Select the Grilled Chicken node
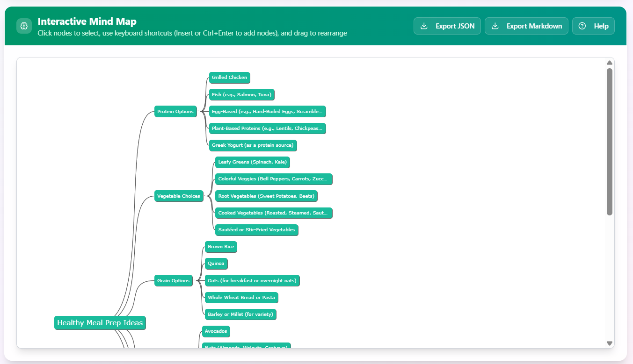The width and height of the screenshot is (633, 364). [229, 78]
